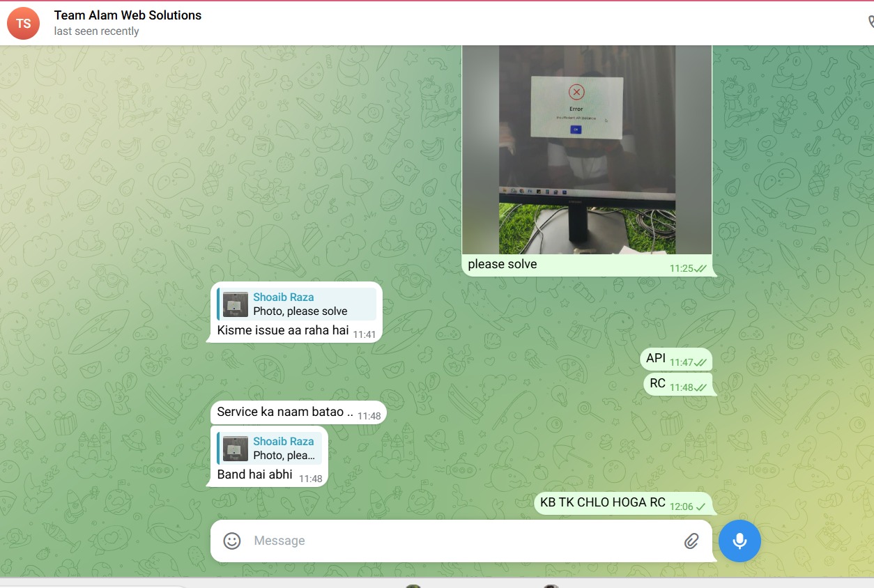
Task: Open the Error screenshot photo message
Action: coord(586,150)
